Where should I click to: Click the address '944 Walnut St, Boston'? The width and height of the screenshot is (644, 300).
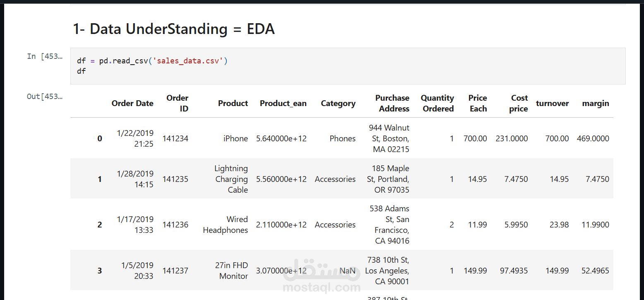(389, 138)
